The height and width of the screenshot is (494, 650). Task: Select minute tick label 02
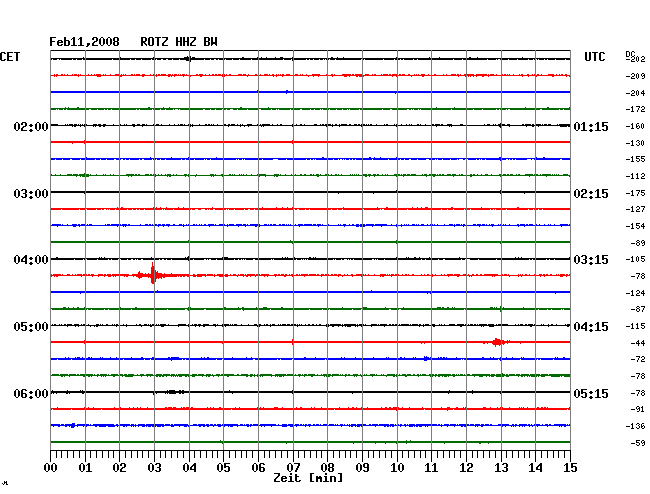pos(119,467)
